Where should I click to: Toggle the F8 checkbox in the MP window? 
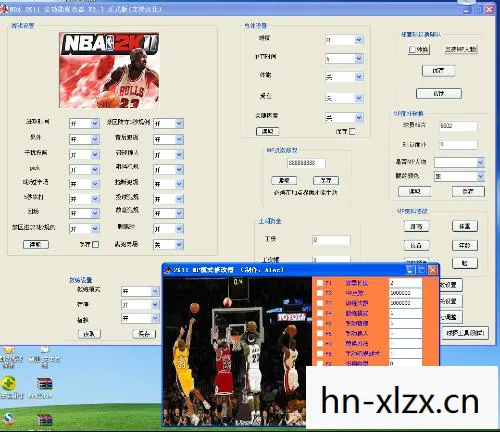pyautogui.click(x=320, y=353)
